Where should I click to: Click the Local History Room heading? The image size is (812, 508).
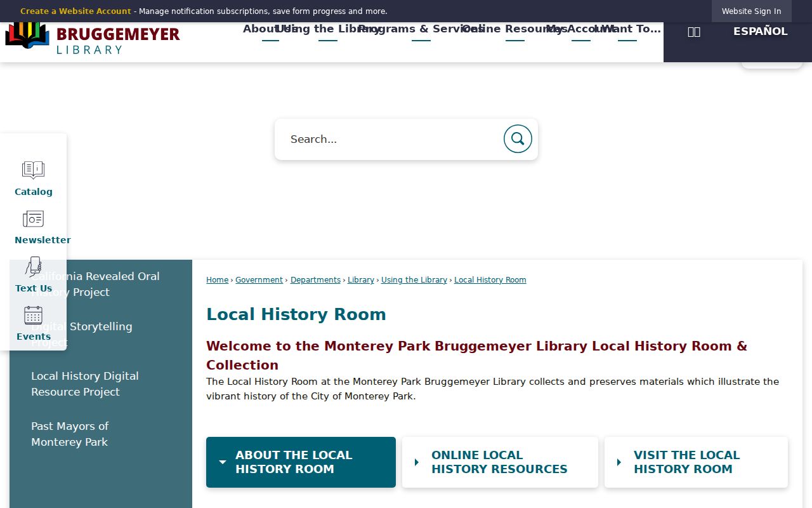(296, 314)
